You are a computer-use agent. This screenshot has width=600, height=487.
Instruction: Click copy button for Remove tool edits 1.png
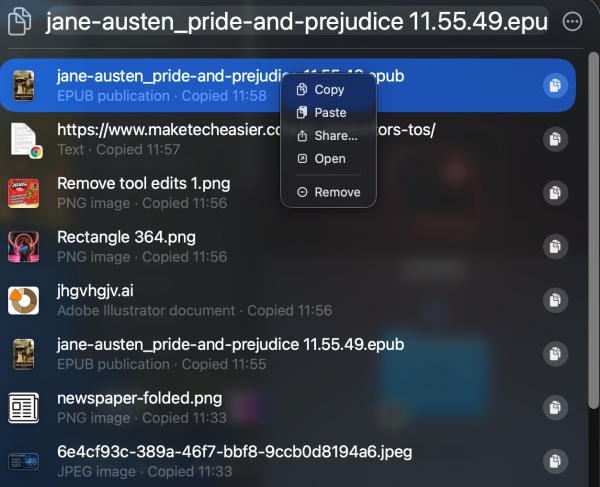[x=555, y=193]
